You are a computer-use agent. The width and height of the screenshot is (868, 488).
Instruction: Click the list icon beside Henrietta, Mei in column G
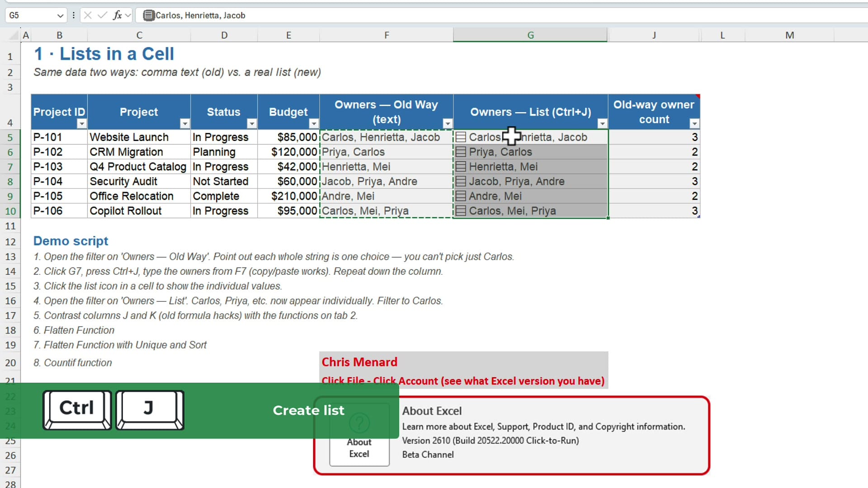pos(461,167)
